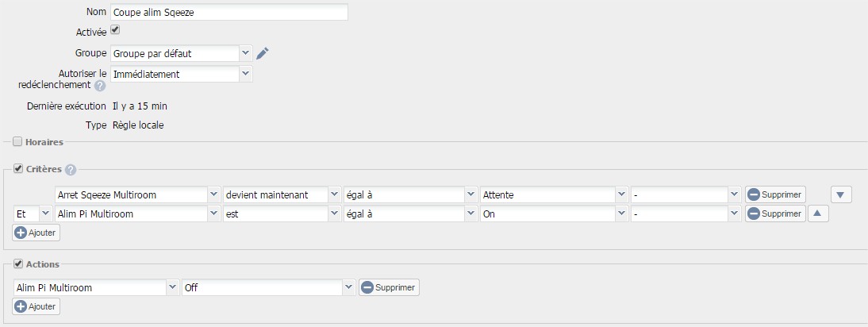
Task: Open the devient maintenant condition dropdown
Action: pos(282,194)
